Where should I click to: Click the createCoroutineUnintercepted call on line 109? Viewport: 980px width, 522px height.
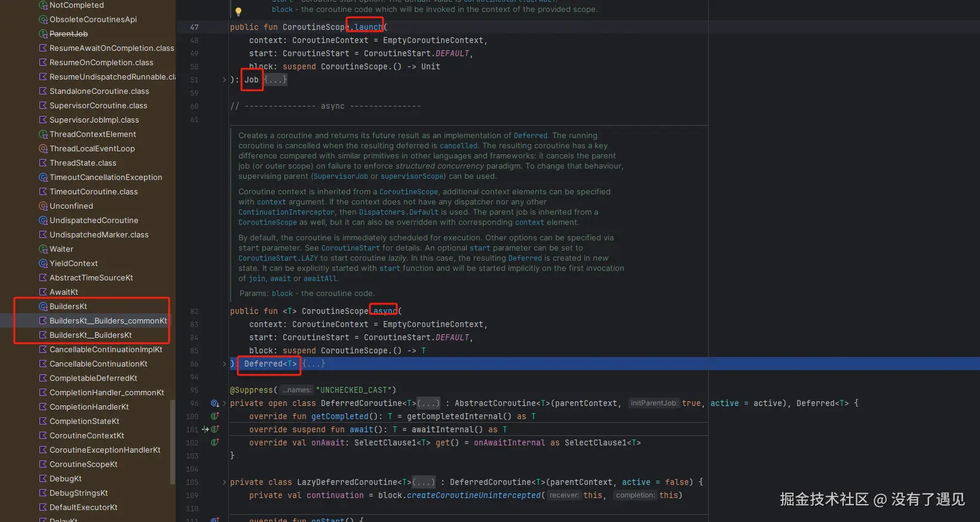[474, 495]
